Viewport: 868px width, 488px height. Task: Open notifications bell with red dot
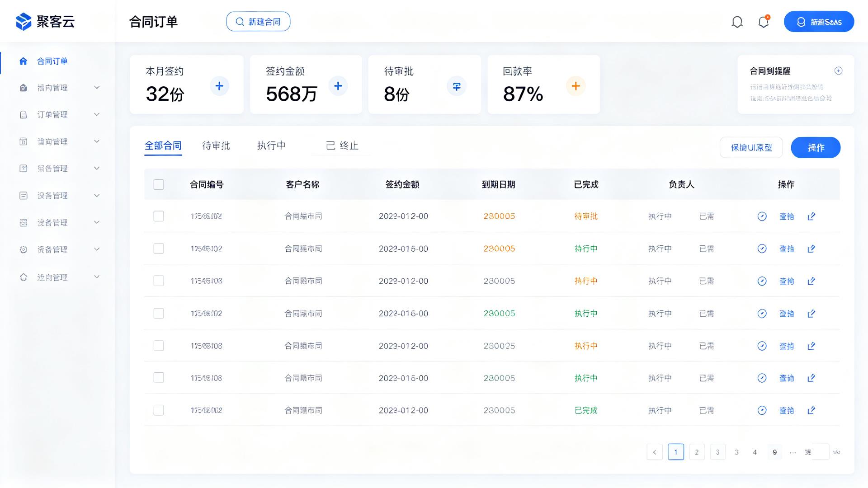pyautogui.click(x=764, y=22)
